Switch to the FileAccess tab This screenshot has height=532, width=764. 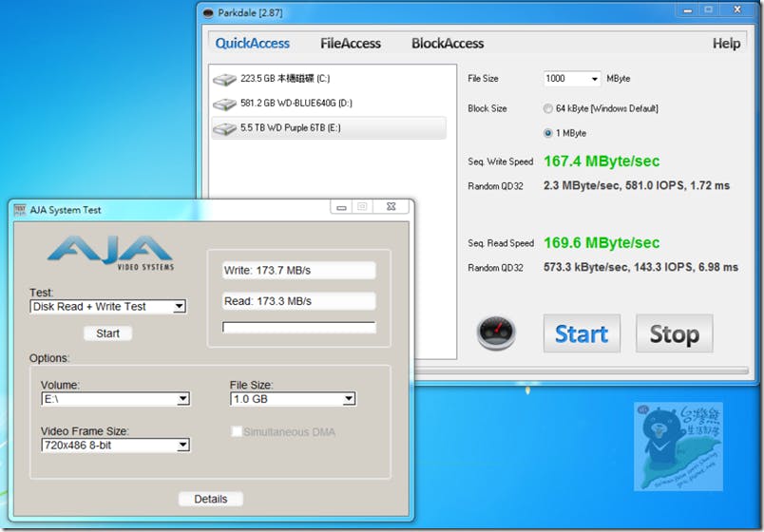pos(350,44)
